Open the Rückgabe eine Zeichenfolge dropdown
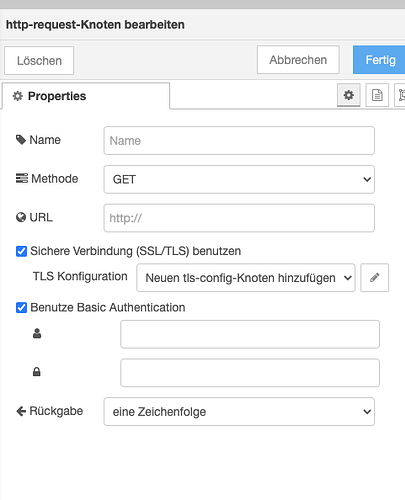405x500 pixels. pyautogui.click(x=239, y=411)
